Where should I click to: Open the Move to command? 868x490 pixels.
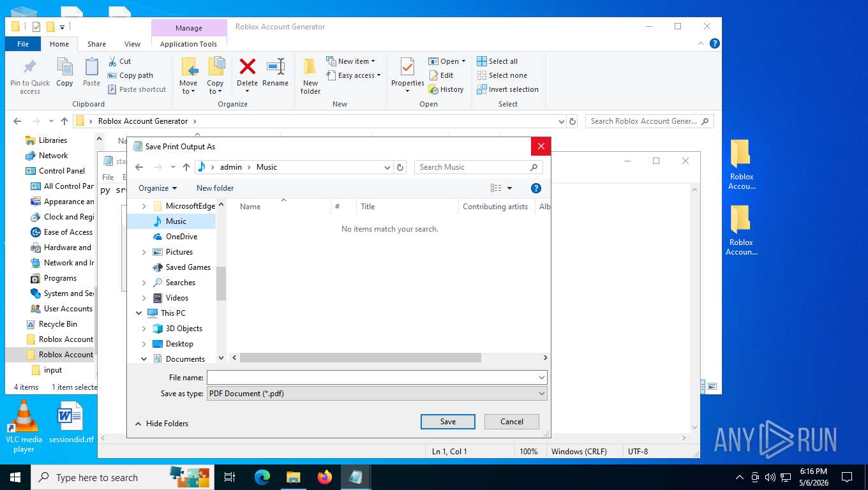pos(188,76)
